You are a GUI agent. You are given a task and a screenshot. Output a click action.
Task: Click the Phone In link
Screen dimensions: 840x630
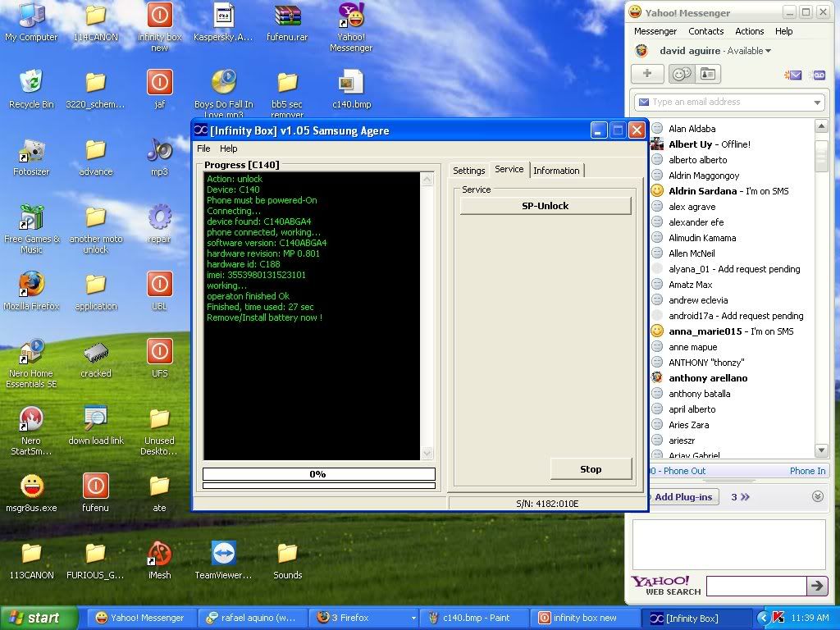point(807,471)
